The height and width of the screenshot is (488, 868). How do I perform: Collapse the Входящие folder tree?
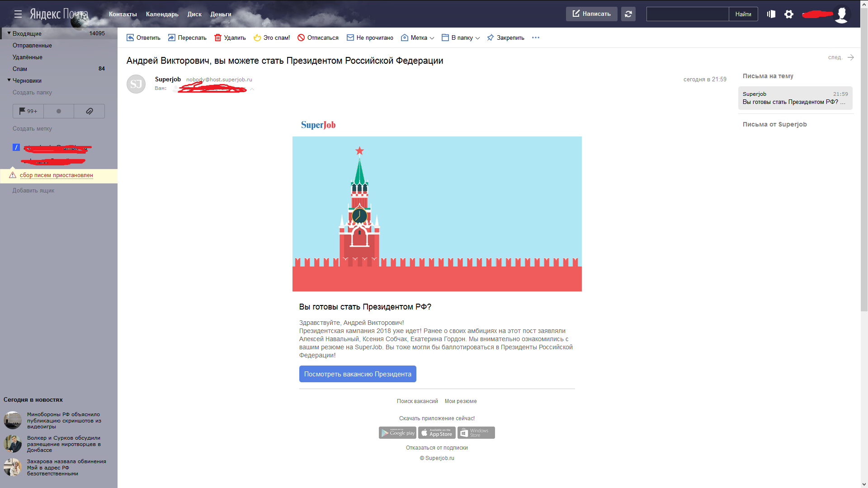[x=9, y=33]
